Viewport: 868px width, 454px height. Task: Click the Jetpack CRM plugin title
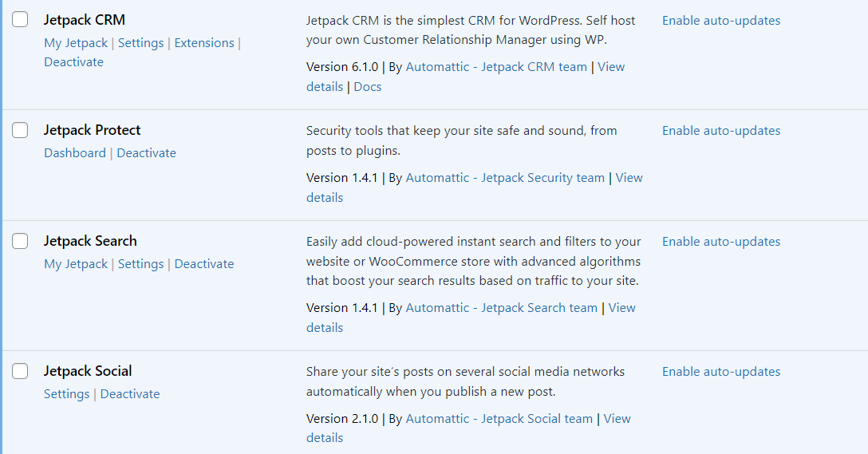coord(84,20)
